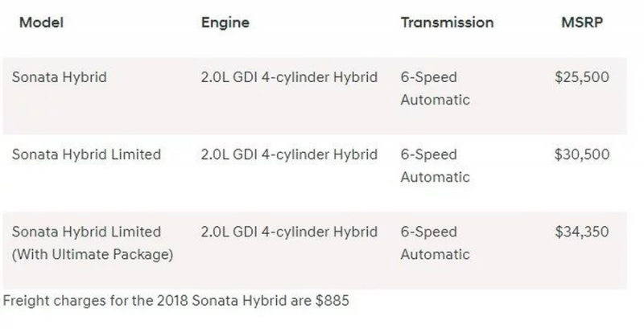
Task: Select the $25,500 MSRP price
Action: click(x=582, y=78)
